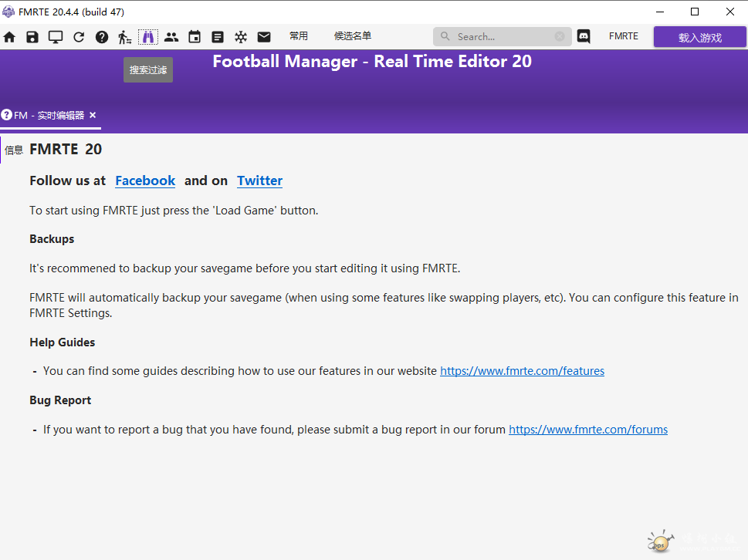Open the fmrte.com/features link
The height and width of the screenshot is (560, 748).
pos(522,371)
